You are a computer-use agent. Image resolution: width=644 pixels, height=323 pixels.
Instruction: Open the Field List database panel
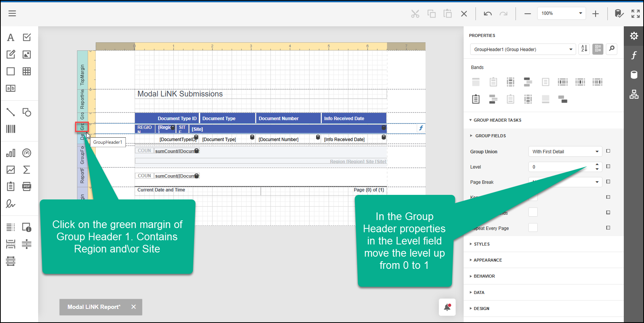pyautogui.click(x=634, y=75)
